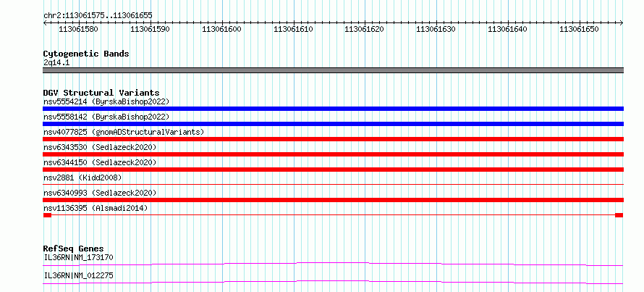Click the Cytogenetic Bands track title
644x292 pixels.
click(86, 54)
